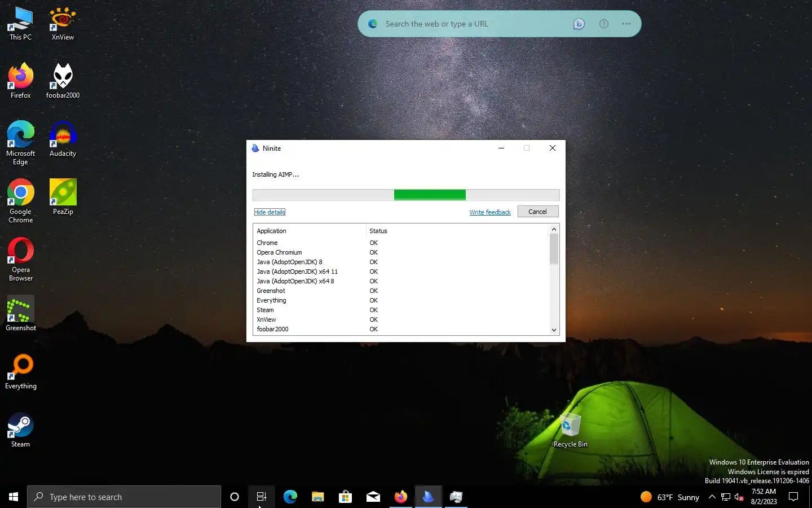Open Cortana circle icon in taskbar

[x=235, y=497]
